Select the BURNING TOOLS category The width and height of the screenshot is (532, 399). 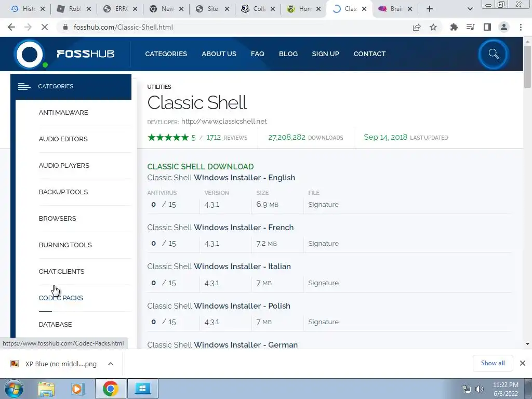[x=65, y=245]
